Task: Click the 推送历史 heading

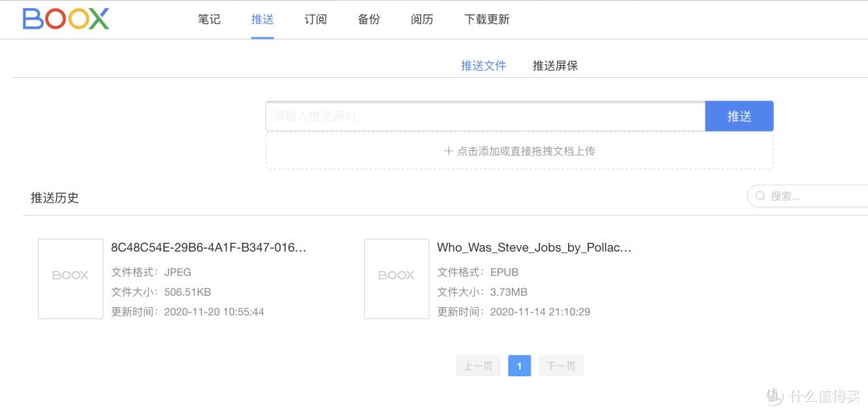Action: coord(55,198)
